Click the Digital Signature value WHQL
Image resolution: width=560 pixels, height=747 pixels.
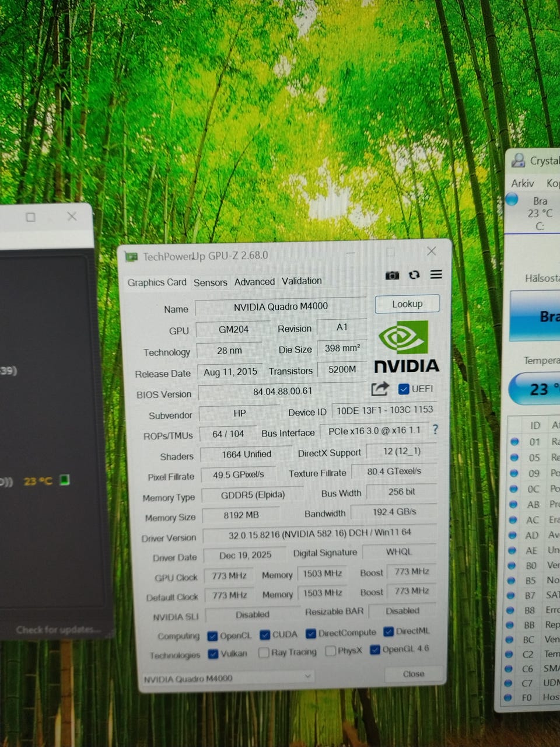pos(399,551)
